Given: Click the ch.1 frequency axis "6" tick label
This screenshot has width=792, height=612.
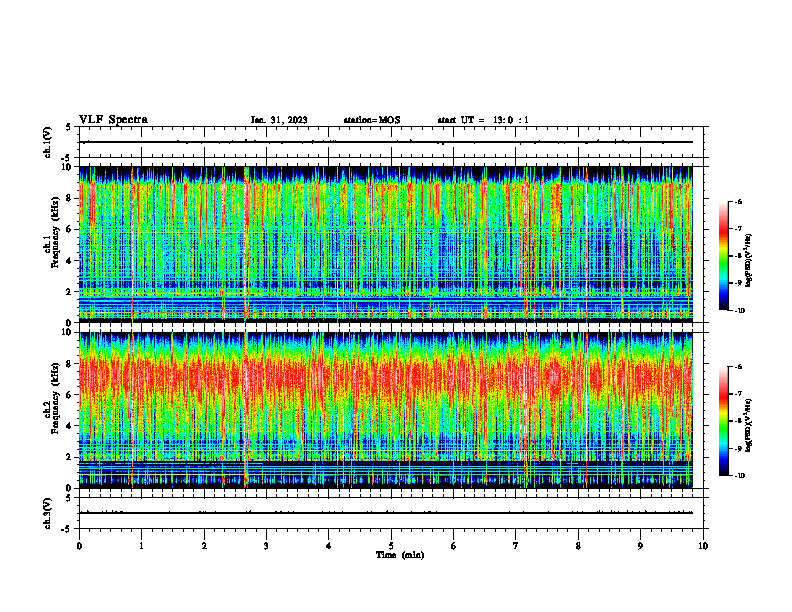Looking at the screenshot, I should pyautogui.click(x=70, y=229).
